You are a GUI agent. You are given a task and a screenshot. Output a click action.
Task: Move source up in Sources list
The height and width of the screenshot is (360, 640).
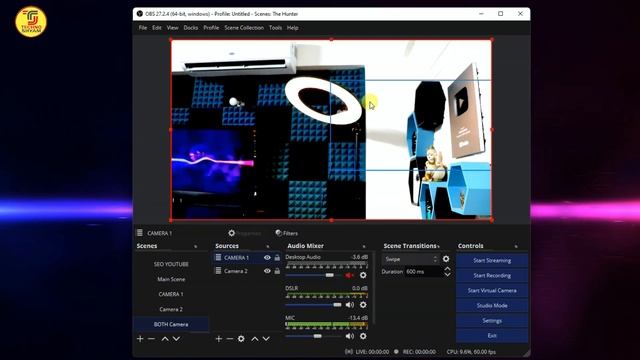click(x=255, y=339)
